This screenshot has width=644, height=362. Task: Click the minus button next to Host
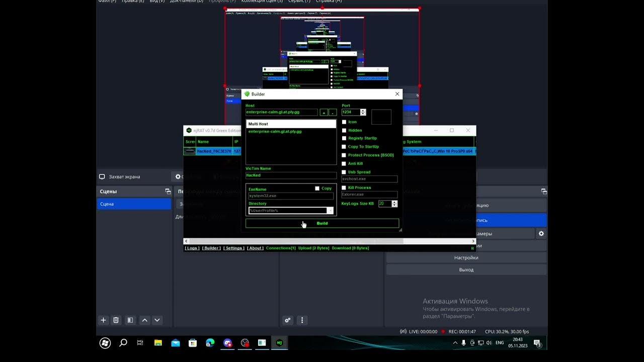pyautogui.click(x=333, y=112)
